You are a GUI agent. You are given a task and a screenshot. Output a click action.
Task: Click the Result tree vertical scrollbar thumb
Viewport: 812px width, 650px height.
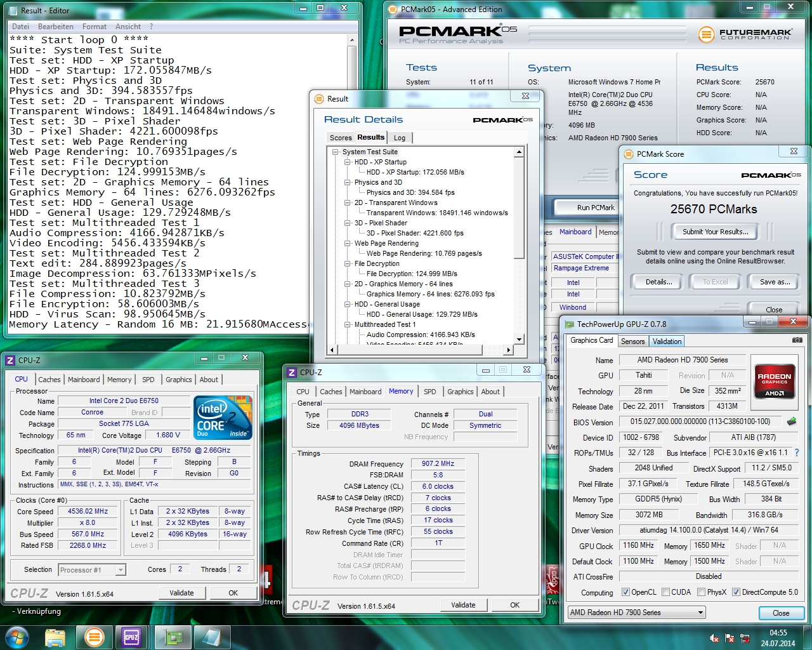pos(519,207)
